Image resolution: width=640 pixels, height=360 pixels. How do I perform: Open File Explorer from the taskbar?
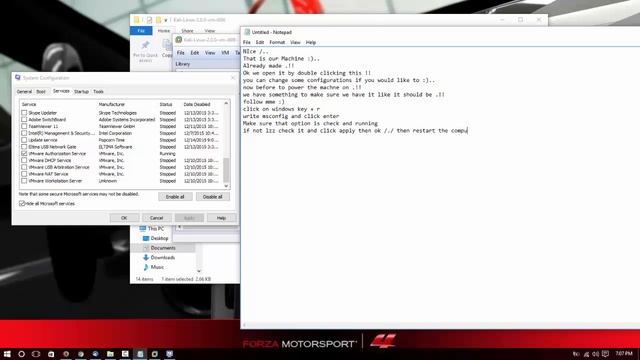[110, 354]
